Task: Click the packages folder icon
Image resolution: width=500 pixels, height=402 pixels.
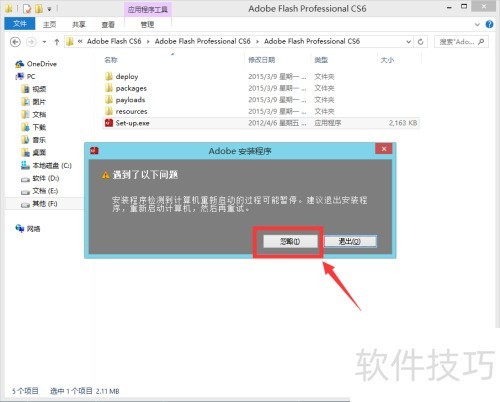Action: click(x=109, y=88)
